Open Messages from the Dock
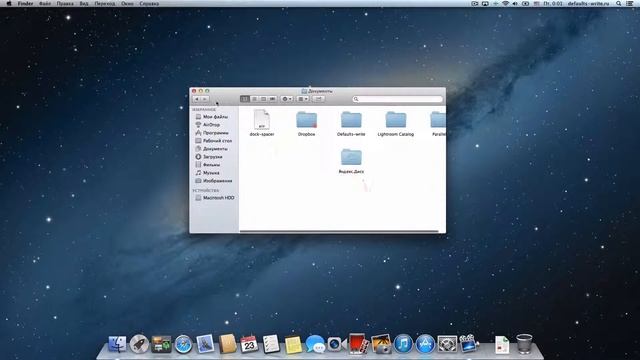Viewport: 640px width, 360px height. coord(315,344)
